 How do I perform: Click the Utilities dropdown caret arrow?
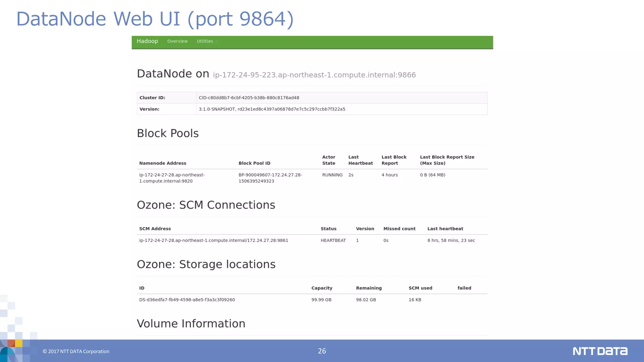[x=216, y=41]
